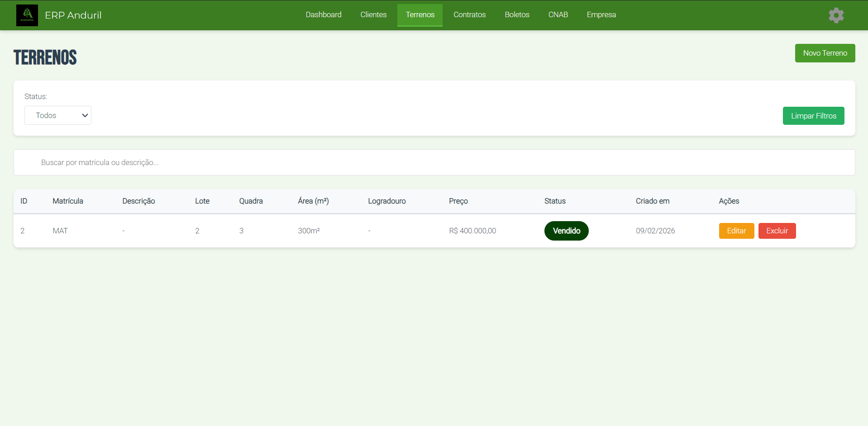
Task: Open the Status filter dropdown
Action: pos(58,115)
